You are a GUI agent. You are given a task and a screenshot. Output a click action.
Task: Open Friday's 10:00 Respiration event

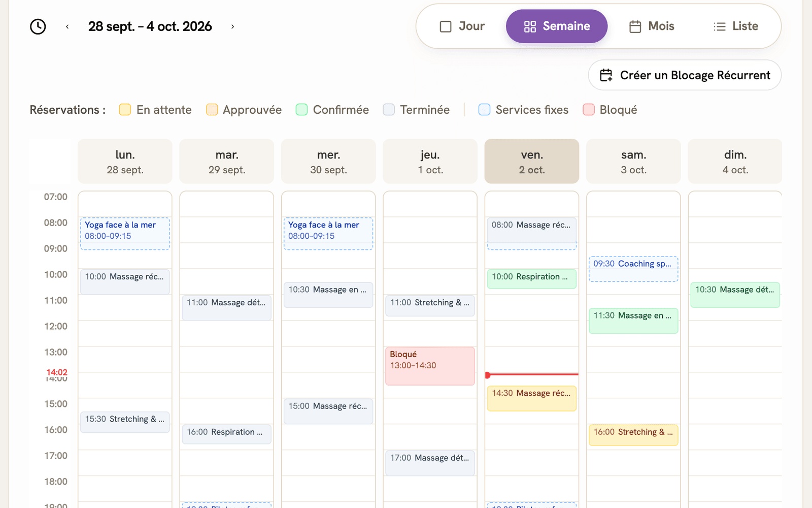pyautogui.click(x=532, y=279)
